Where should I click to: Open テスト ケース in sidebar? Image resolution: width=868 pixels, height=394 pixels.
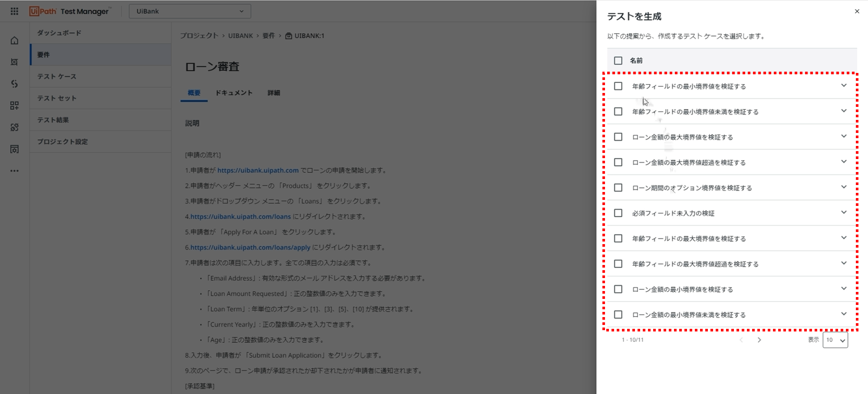(100, 76)
